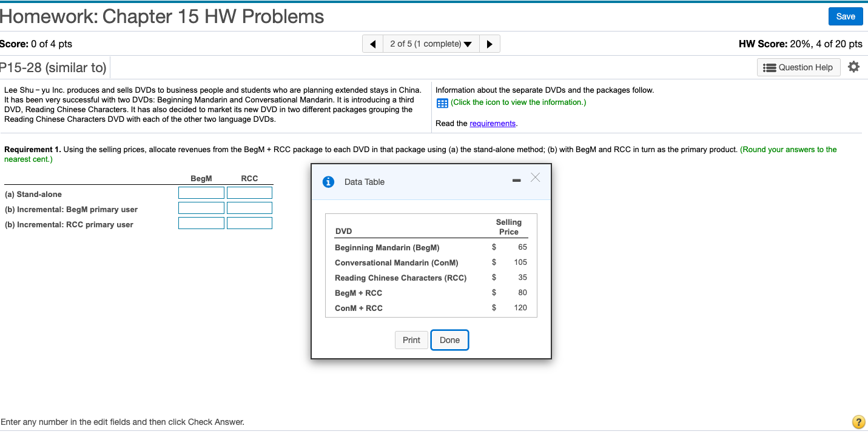
Task: Click the price value 35
Action: click(523, 277)
